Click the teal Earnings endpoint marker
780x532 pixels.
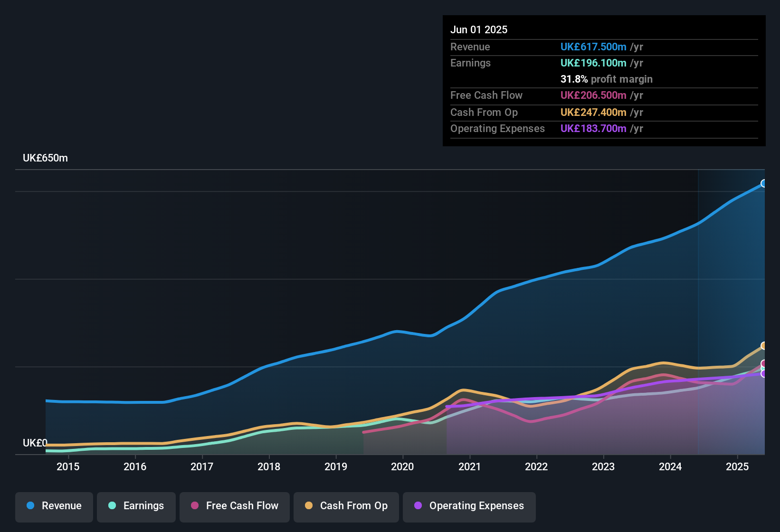coord(764,369)
